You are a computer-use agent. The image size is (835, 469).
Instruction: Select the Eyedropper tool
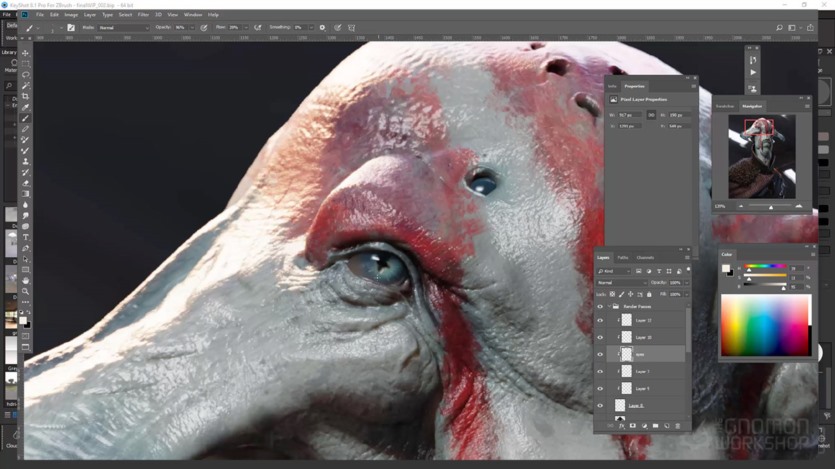(26, 107)
